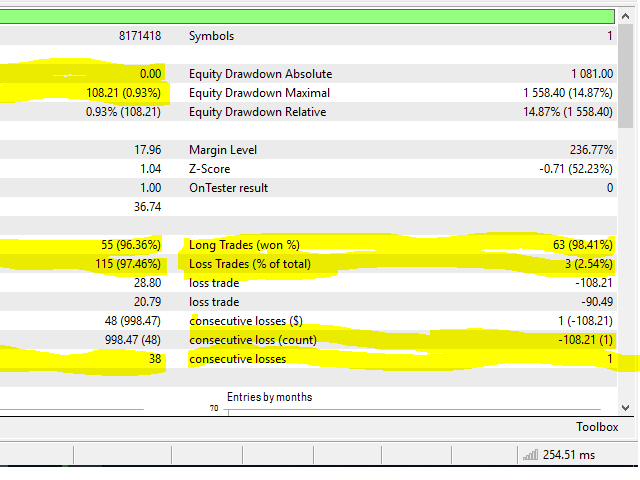
Task: Click the Long Trades (won %) label
Action: click(x=244, y=245)
